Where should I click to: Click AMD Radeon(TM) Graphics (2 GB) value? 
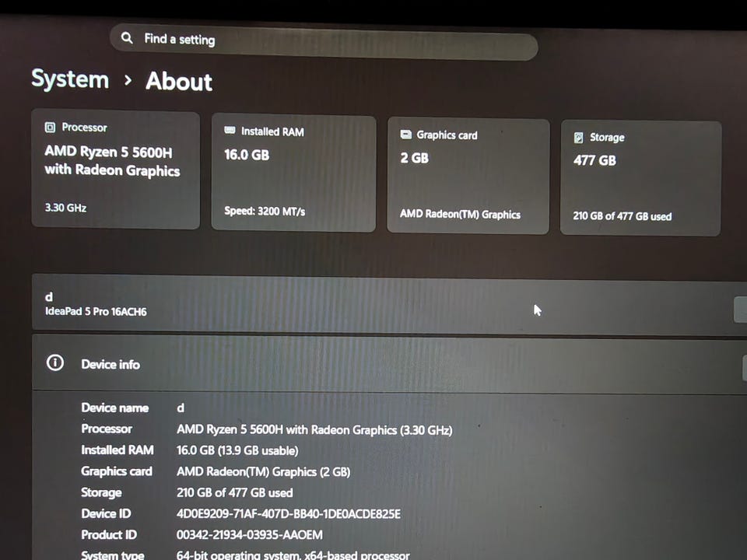tap(264, 472)
